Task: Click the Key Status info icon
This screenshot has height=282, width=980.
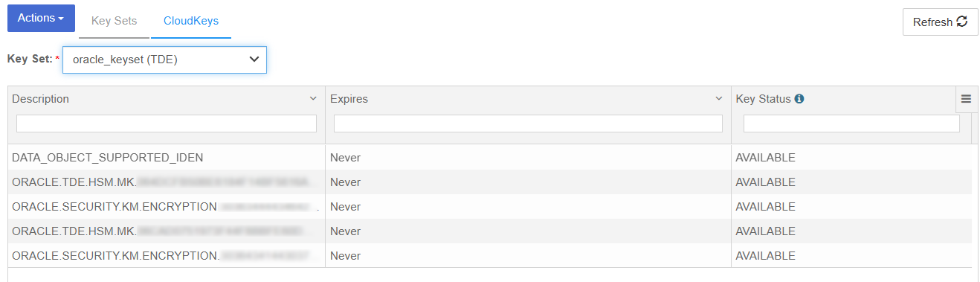Action: 799,98
